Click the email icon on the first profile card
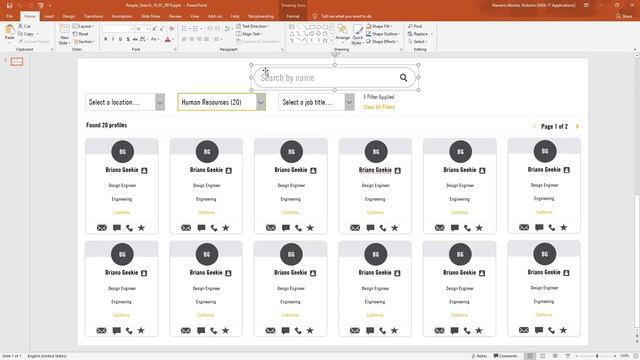The image size is (640, 360). click(102, 228)
